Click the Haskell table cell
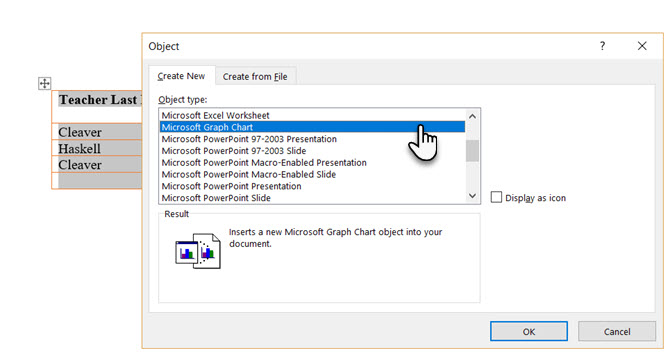 97,148
